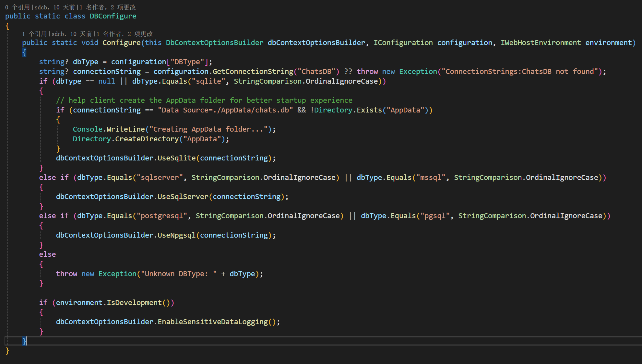
Task: Open the Configure method's '1 个引用' CodeLens
Action: tap(34, 34)
